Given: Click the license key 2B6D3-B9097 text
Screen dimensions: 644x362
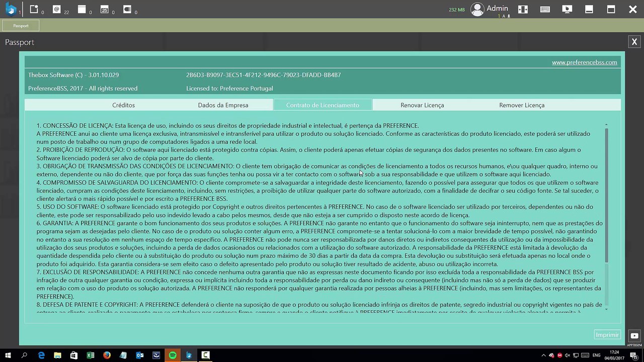Looking at the screenshot, I should [x=264, y=75].
